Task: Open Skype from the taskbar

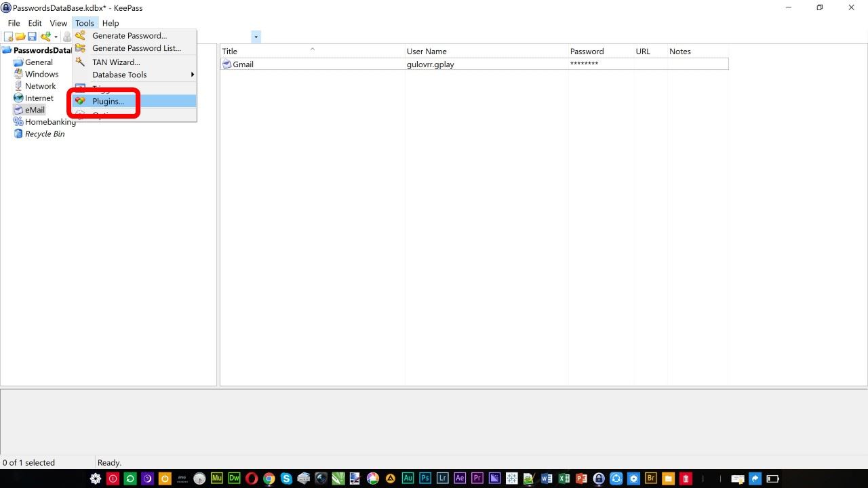Action: pyautogui.click(x=286, y=479)
